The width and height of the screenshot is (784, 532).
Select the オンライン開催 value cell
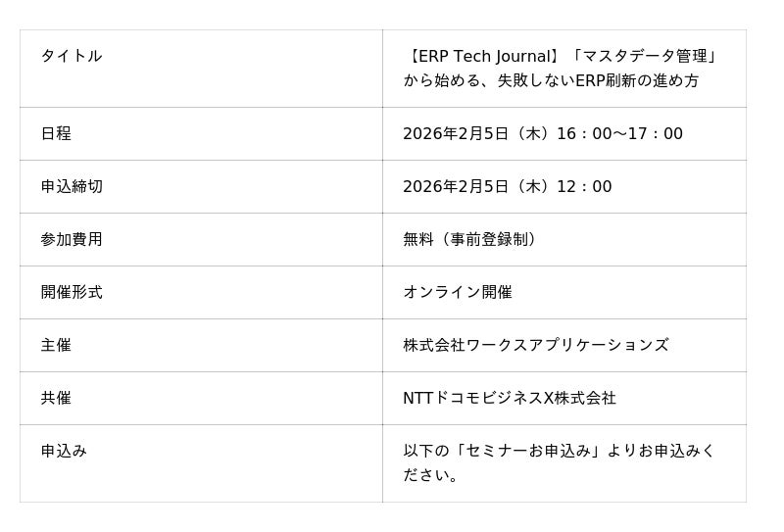coord(458,292)
